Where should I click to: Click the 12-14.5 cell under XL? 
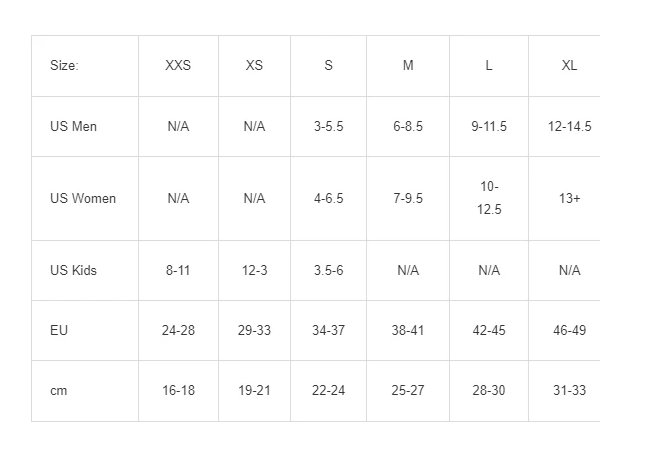[x=569, y=126]
